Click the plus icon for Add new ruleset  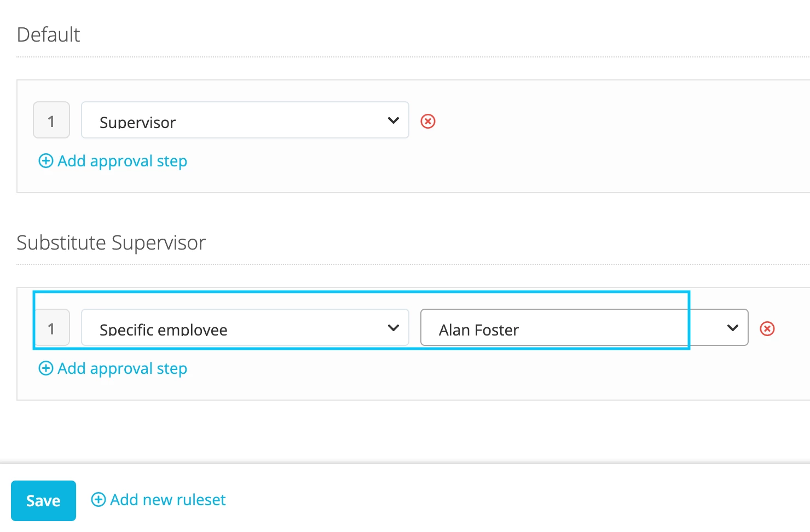pos(99,499)
